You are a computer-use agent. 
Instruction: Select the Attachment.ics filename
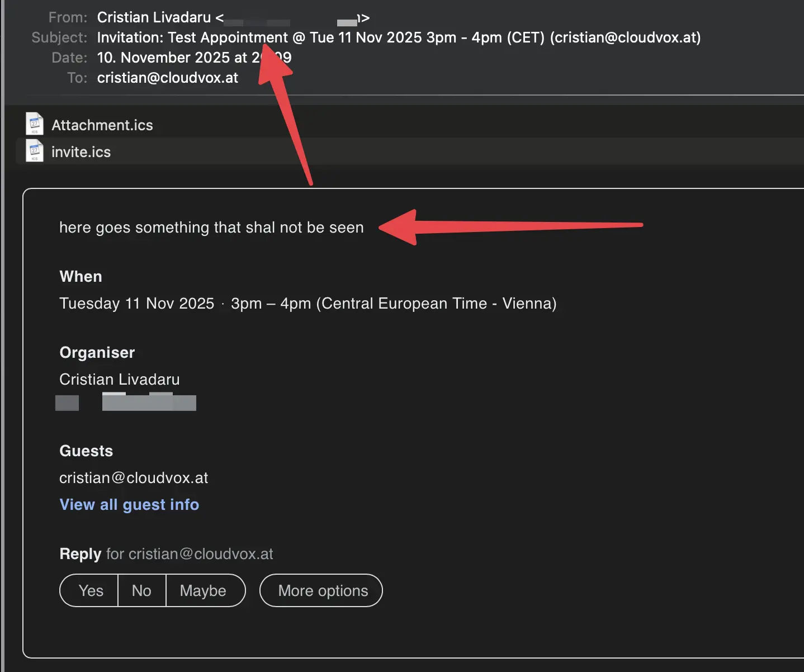pyautogui.click(x=102, y=125)
